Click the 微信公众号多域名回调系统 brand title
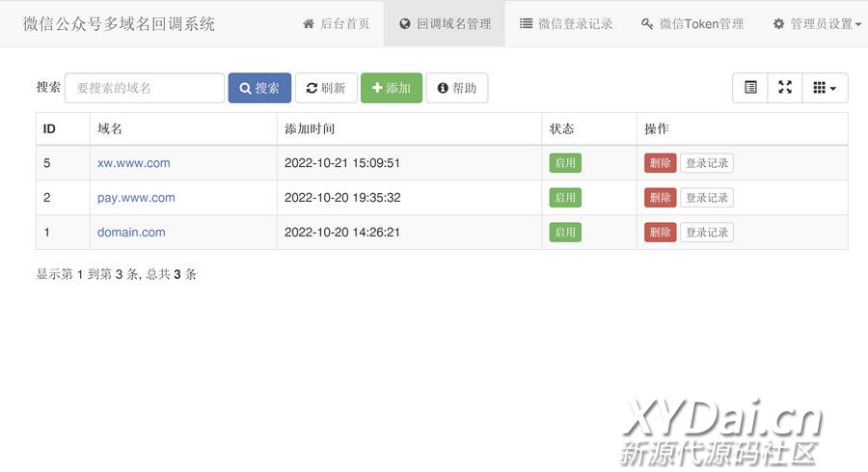 (x=120, y=23)
